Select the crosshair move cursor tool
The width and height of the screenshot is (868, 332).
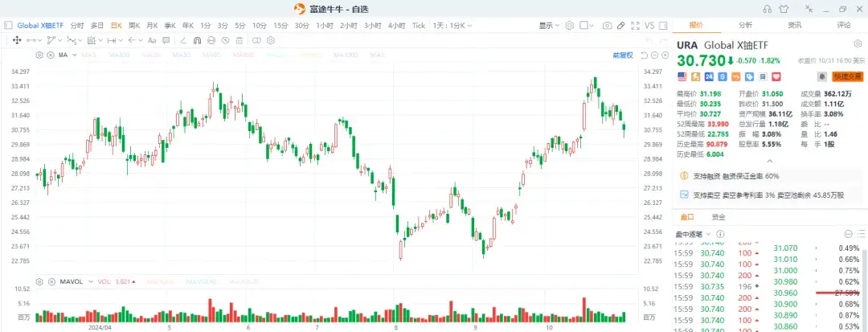[17, 40]
